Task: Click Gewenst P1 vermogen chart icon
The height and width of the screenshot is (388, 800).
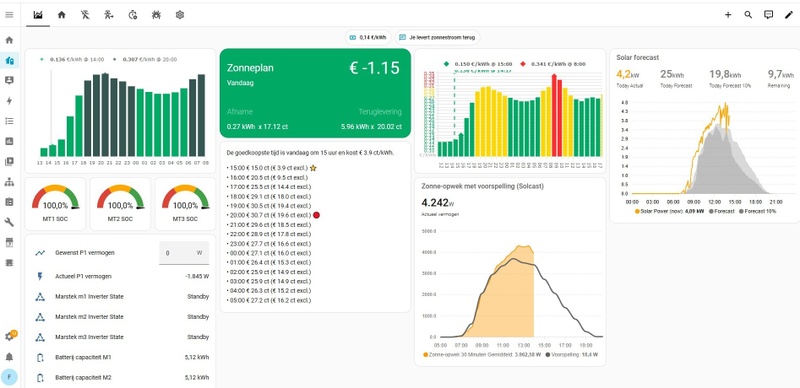Action: pos(40,253)
